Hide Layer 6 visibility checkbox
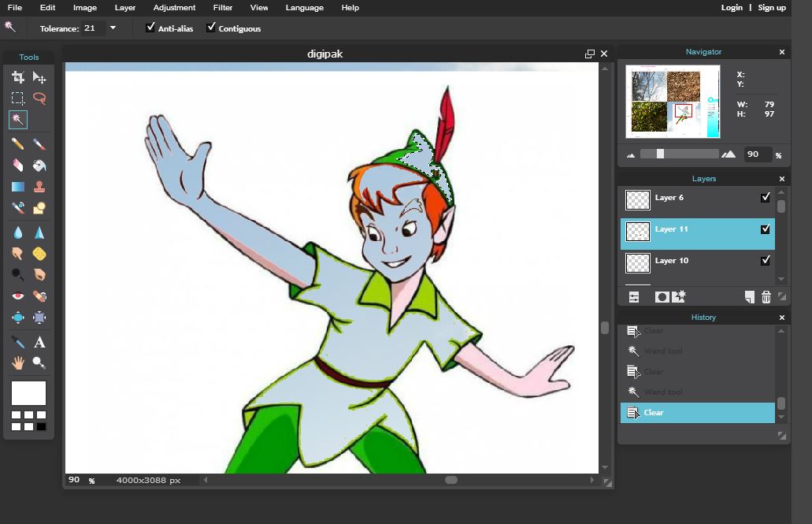 pyautogui.click(x=766, y=198)
